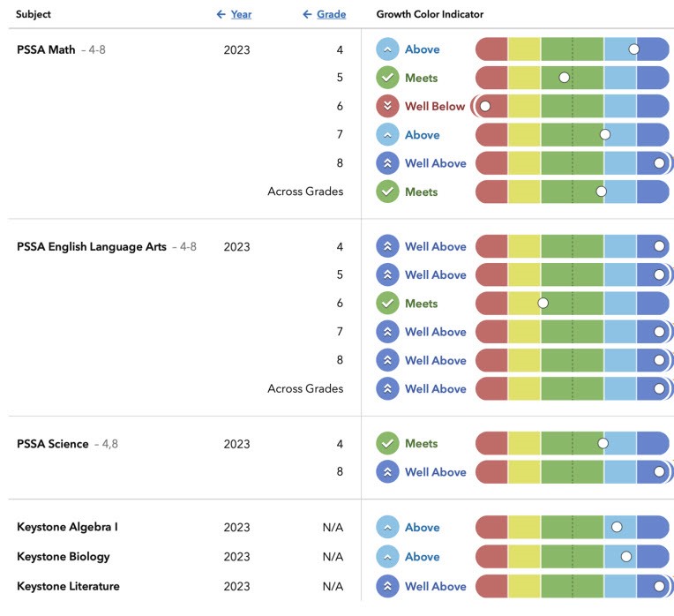Click the Well Above icon for PSSA Science grade 8

(387, 472)
